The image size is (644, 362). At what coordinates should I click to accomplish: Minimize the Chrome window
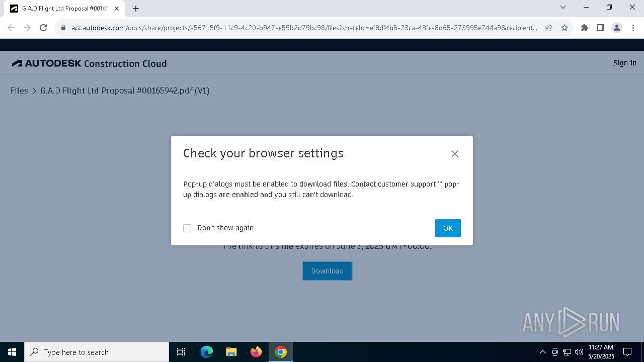[x=587, y=7]
